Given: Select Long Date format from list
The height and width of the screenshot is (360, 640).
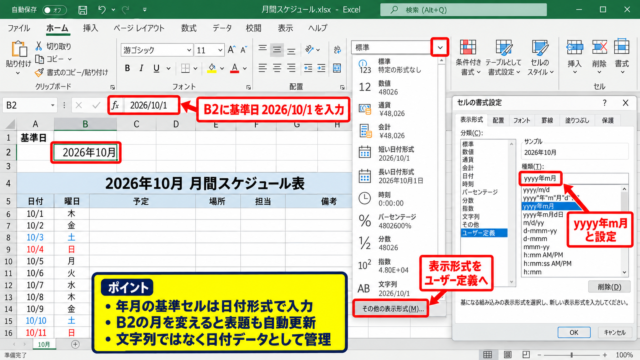Looking at the screenshot, I should point(395,176).
